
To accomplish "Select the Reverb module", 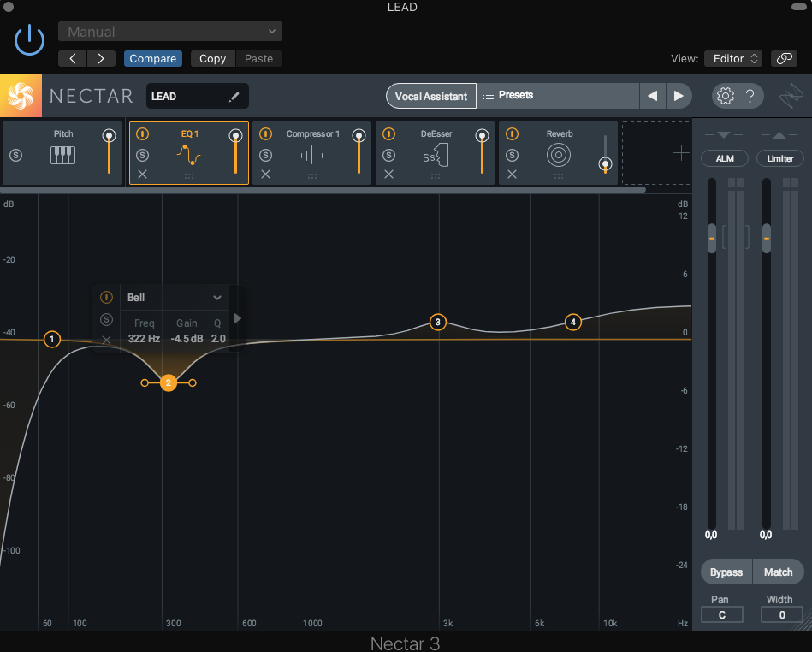I will tap(559, 152).
